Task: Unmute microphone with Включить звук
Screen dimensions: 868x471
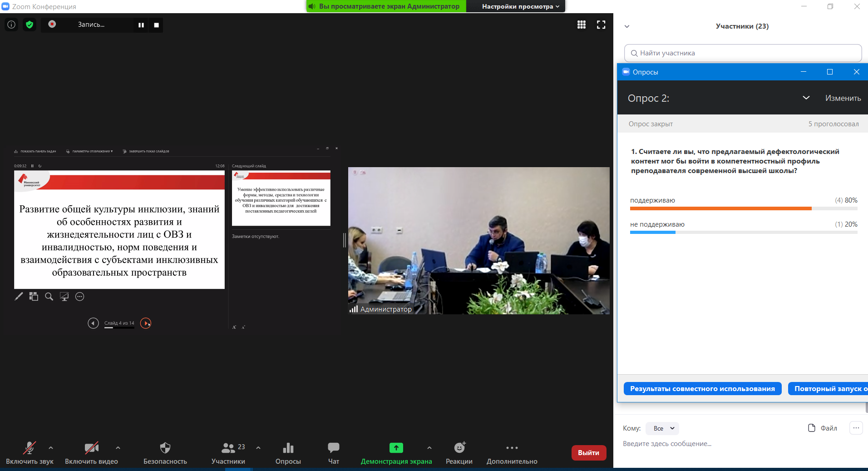Action: coord(30,453)
